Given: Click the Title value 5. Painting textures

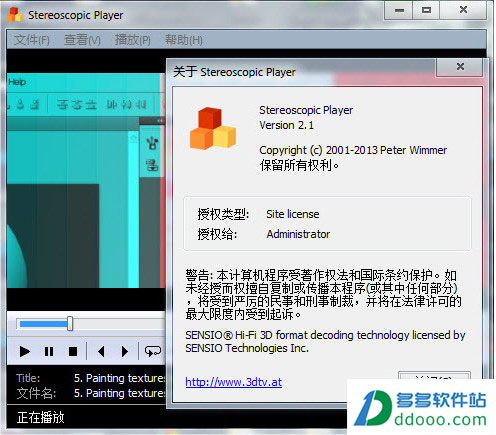Looking at the screenshot, I should pyautogui.click(x=119, y=378).
